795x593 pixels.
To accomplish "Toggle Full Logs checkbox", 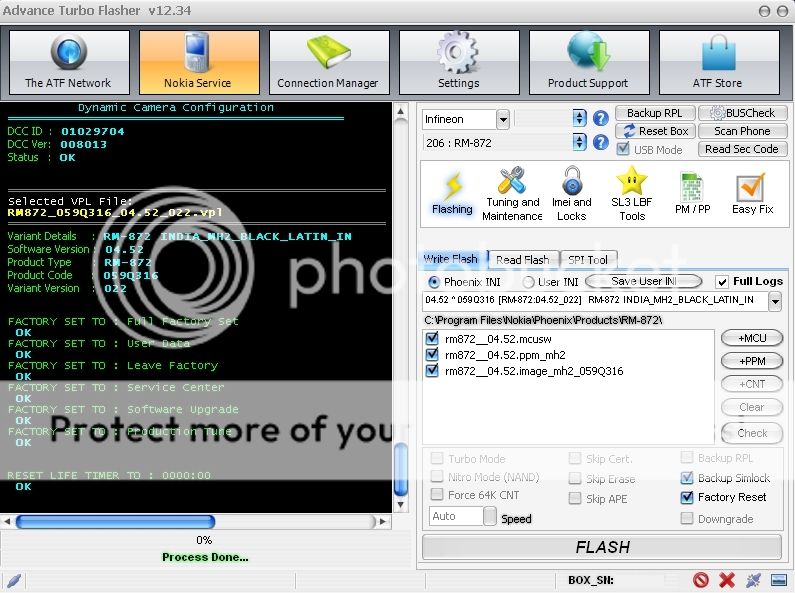I will [721, 282].
